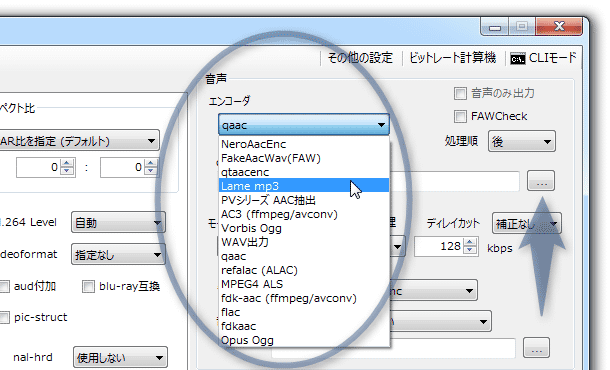Open 処理順 dropdown showing 後

click(522, 142)
